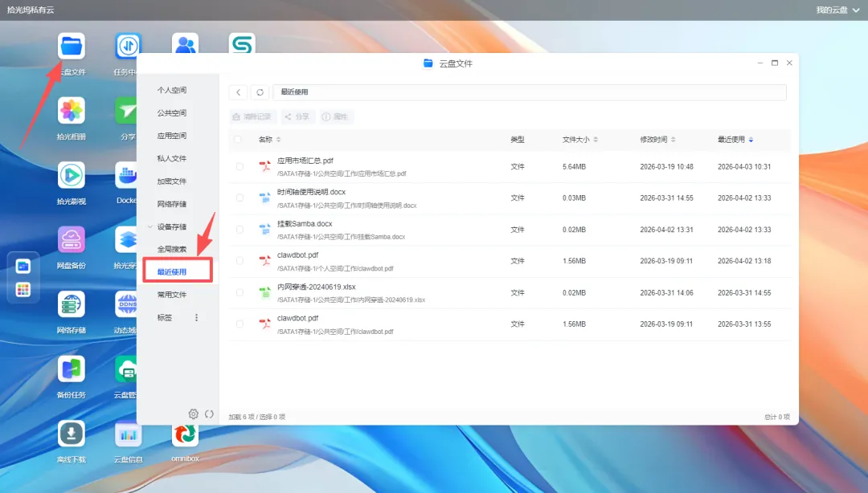Click the back arrow in file manager
868x493 pixels.
pyautogui.click(x=239, y=92)
